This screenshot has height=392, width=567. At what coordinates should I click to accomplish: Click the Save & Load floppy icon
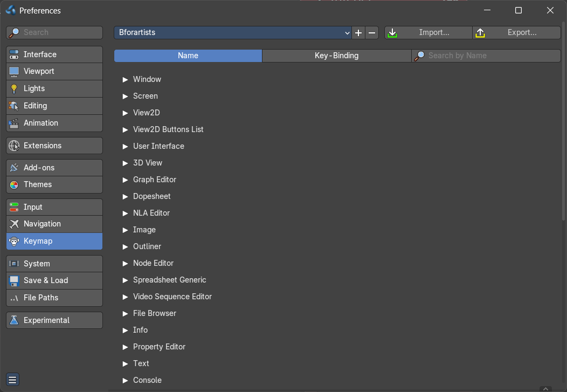14,280
